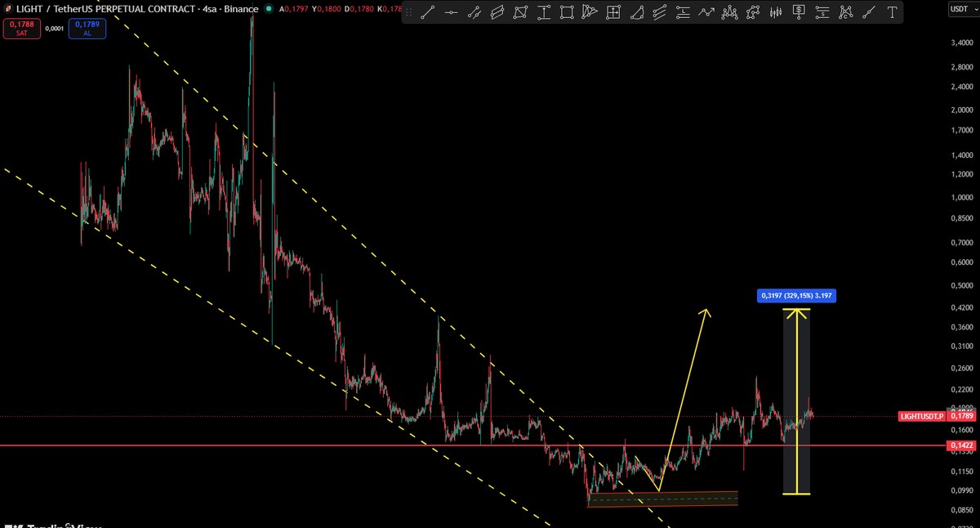The image size is (980, 528).
Task: Click the 0,1789 current price label
Action: (x=960, y=416)
